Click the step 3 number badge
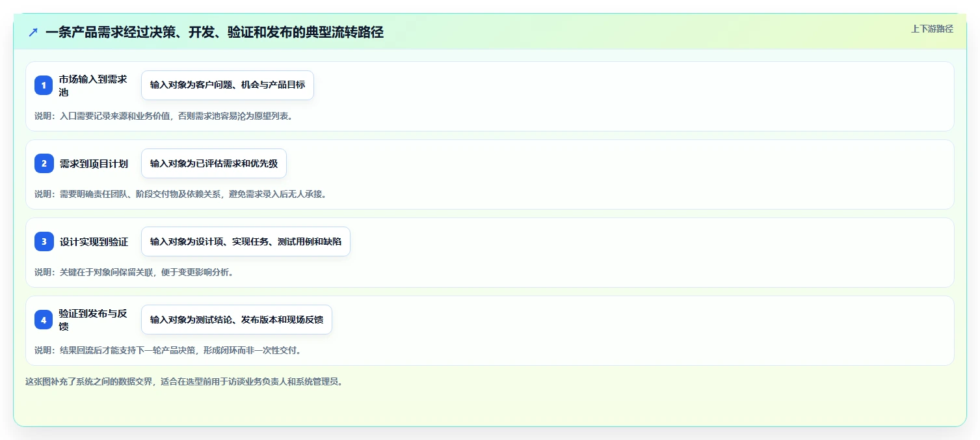This screenshot has width=980, height=440. click(x=44, y=241)
